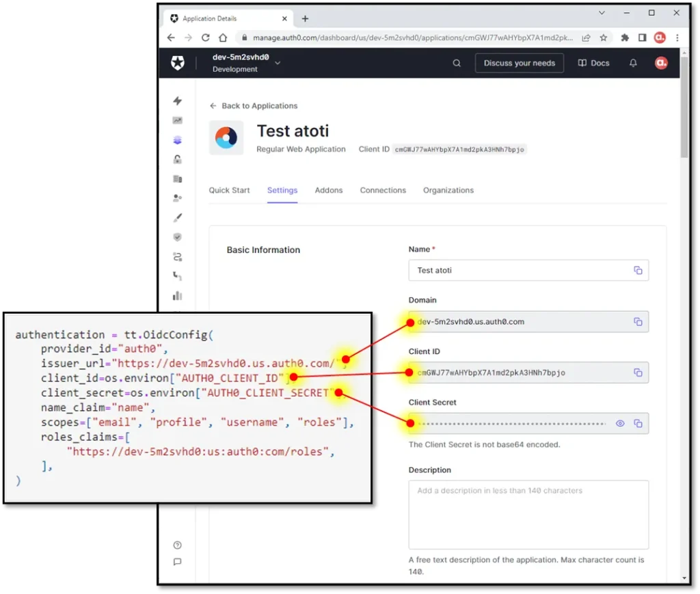The image size is (700, 594).
Task: Open Security shield-check icon in sidebar
Action: click(178, 237)
